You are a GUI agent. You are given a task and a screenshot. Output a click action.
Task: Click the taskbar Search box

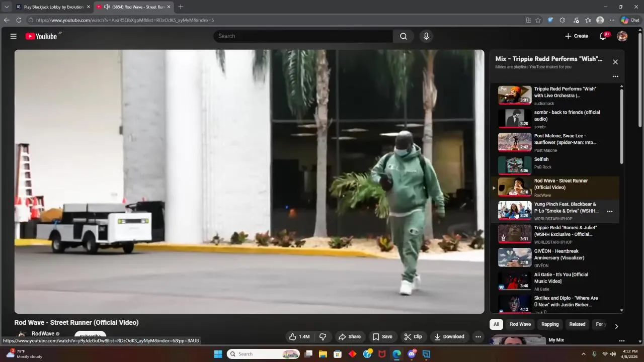(263, 354)
